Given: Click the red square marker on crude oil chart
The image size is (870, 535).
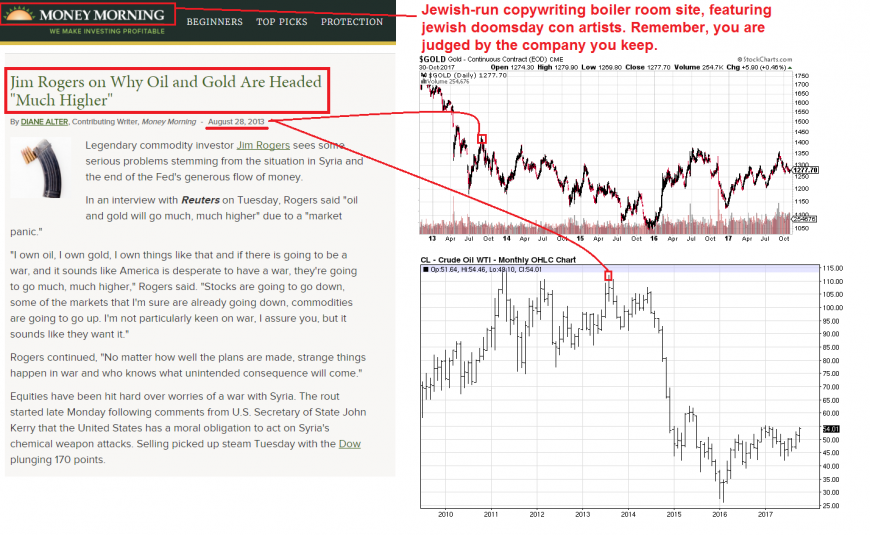Looking at the screenshot, I should [607, 275].
